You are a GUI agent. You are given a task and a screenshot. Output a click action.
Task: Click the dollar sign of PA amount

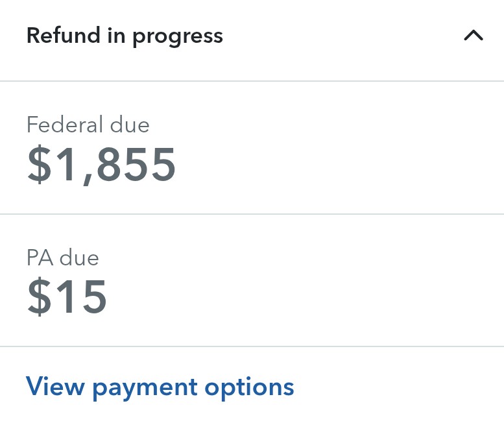coord(38,297)
